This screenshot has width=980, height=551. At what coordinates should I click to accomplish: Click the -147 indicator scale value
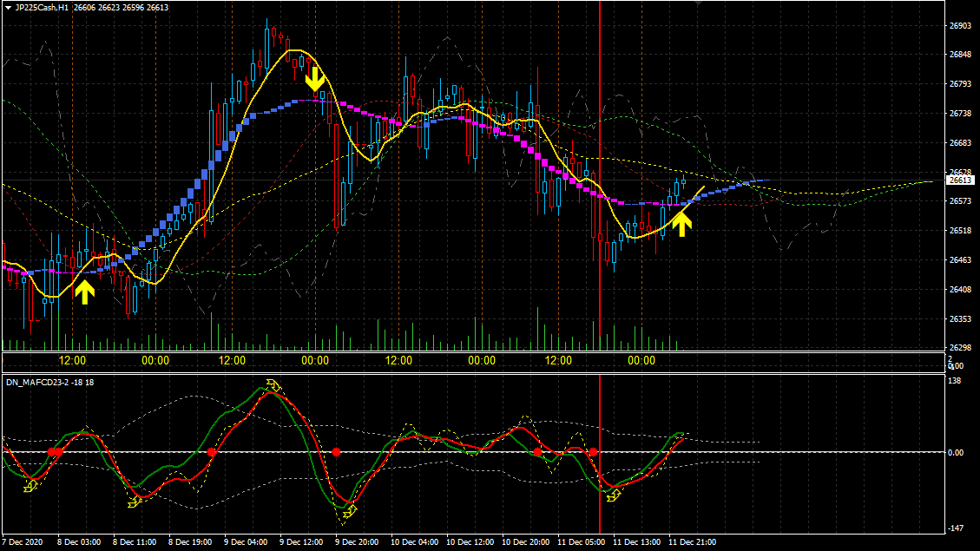(956, 528)
